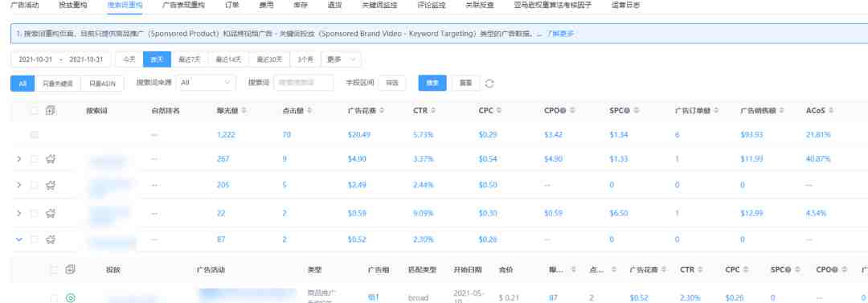Tick the checkbox in the totals row showing 1,222

[x=35, y=134]
